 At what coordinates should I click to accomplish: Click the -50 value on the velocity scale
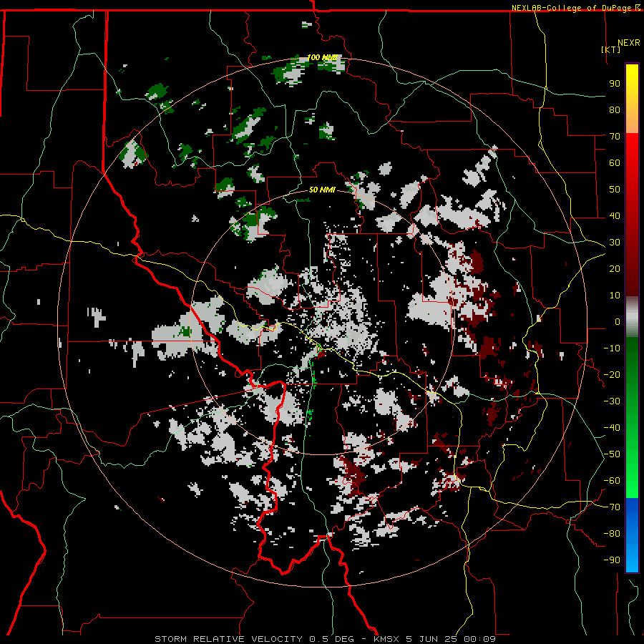click(612, 454)
